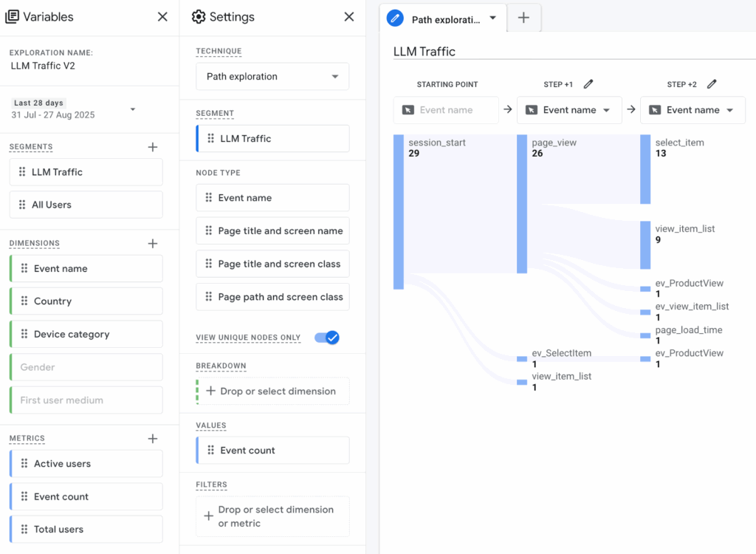The image size is (756, 554).
Task: Toggle View Unique Nodes Only switch
Action: [326, 338]
